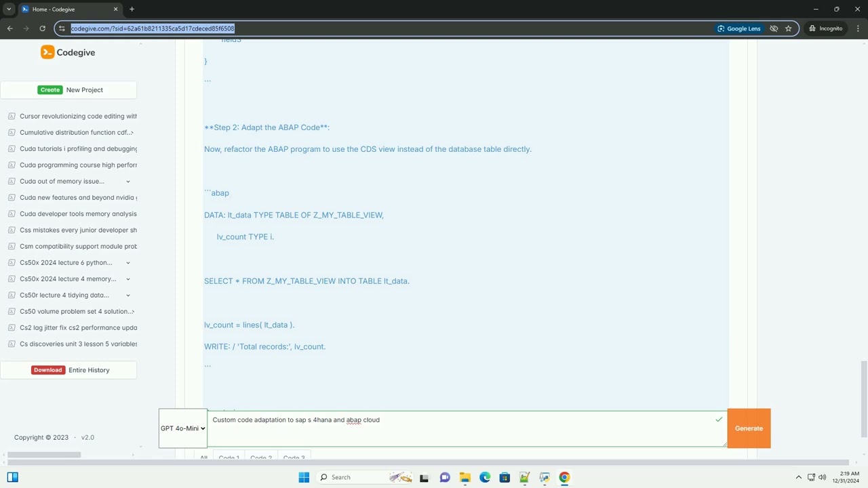Select the Home - Codegive tab

coord(70,9)
